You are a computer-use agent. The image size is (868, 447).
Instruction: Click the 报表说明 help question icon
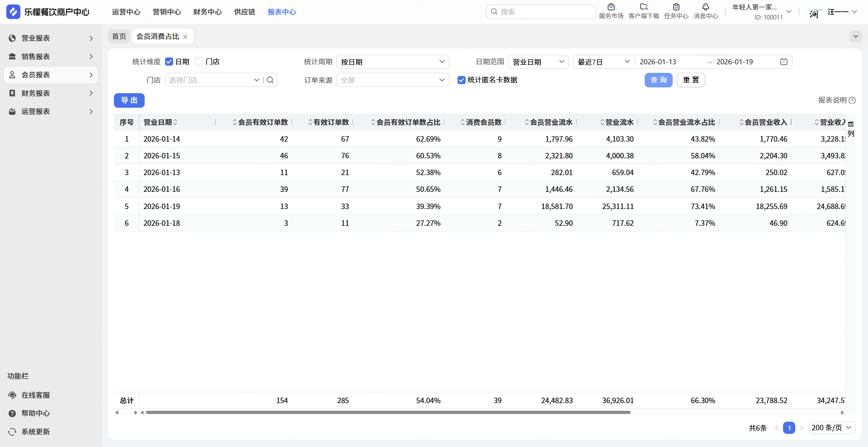[x=852, y=100]
